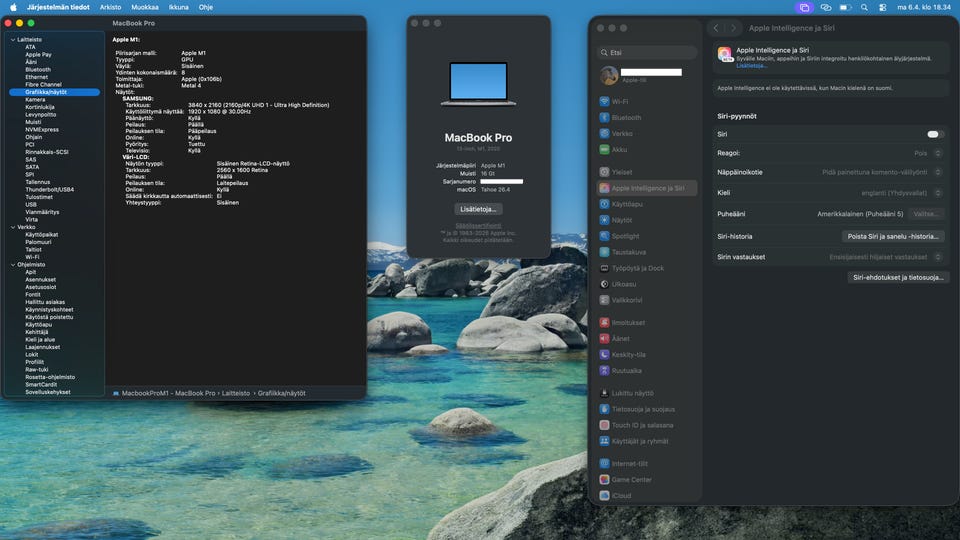Select NVMExpress in the tree
The height and width of the screenshot is (540, 960).
click(x=42, y=130)
